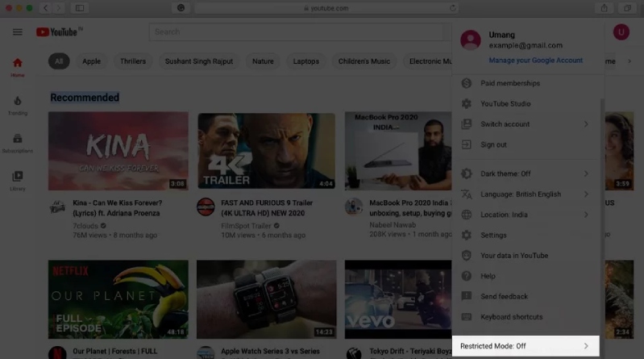Open Kina - Can We Kiss Forever title
Image resolution: width=644 pixels, height=359 pixels.
coord(118,208)
